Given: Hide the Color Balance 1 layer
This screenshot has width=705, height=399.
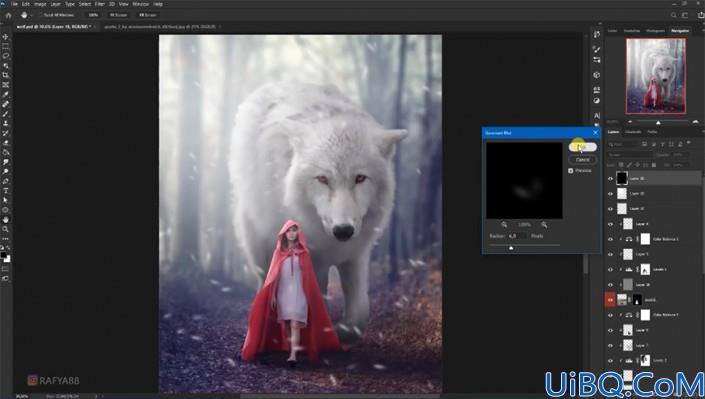Looking at the screenshot, I should 610,315.
